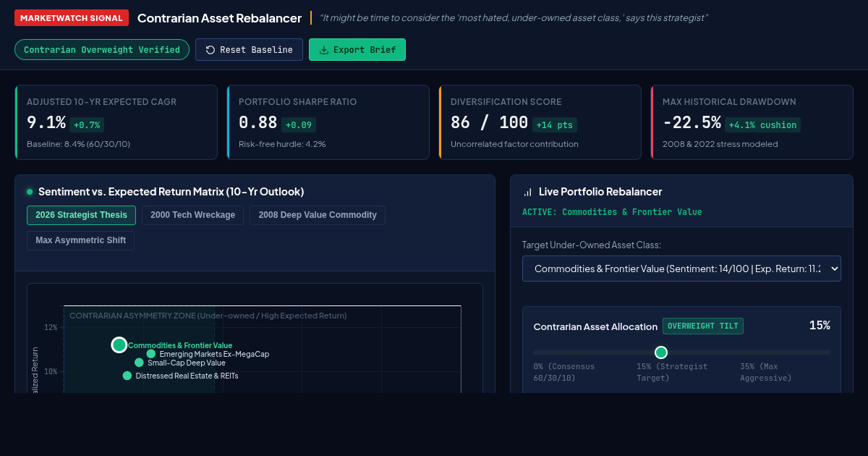Click the Contrarian Asset Allocation slider handle
868x456 pixels.
661,352
